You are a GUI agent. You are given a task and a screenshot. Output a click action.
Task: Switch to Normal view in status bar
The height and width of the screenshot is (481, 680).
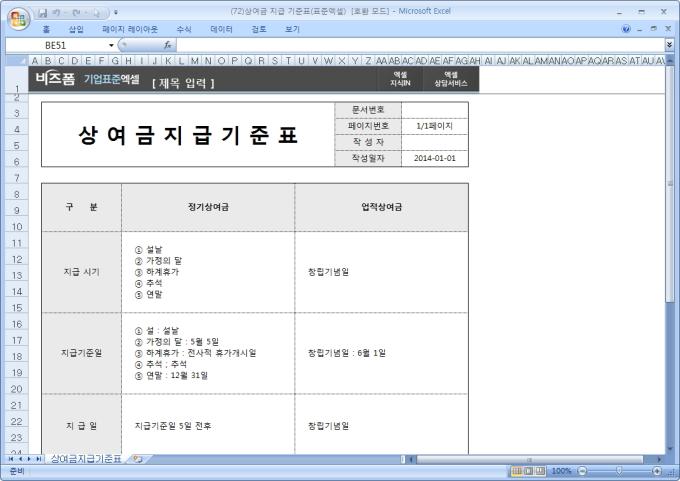(516, 471)
